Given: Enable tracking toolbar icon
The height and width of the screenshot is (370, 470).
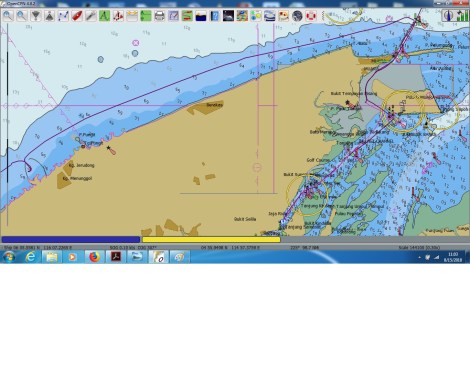Looking at the screenshot, I should tap(187, 16).
